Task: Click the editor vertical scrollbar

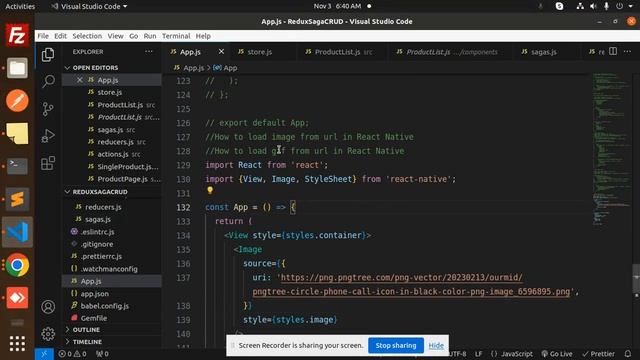Action: tap(636, 279)
